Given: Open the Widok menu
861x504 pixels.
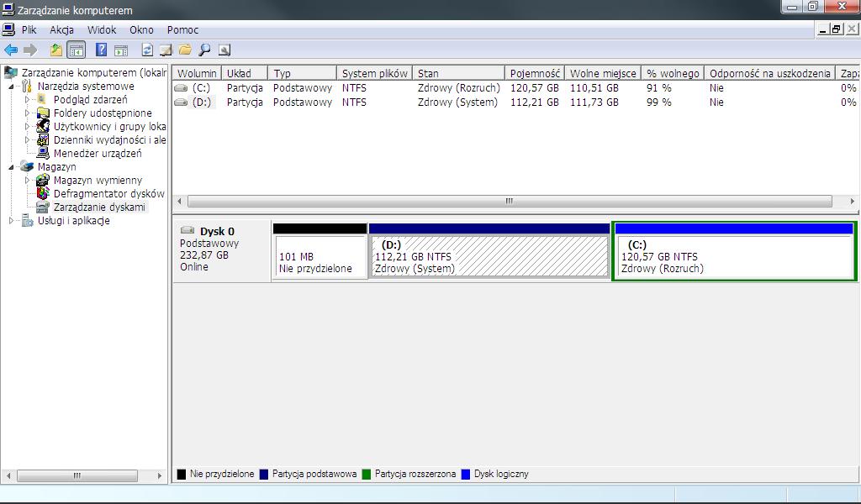Looking at the screenshot, I should [x=102, y=30].
